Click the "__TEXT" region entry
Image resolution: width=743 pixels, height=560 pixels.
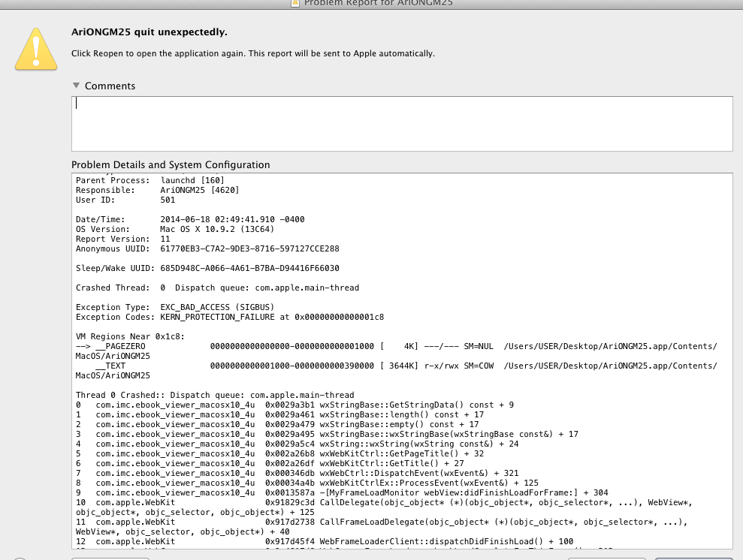point(397,371)
